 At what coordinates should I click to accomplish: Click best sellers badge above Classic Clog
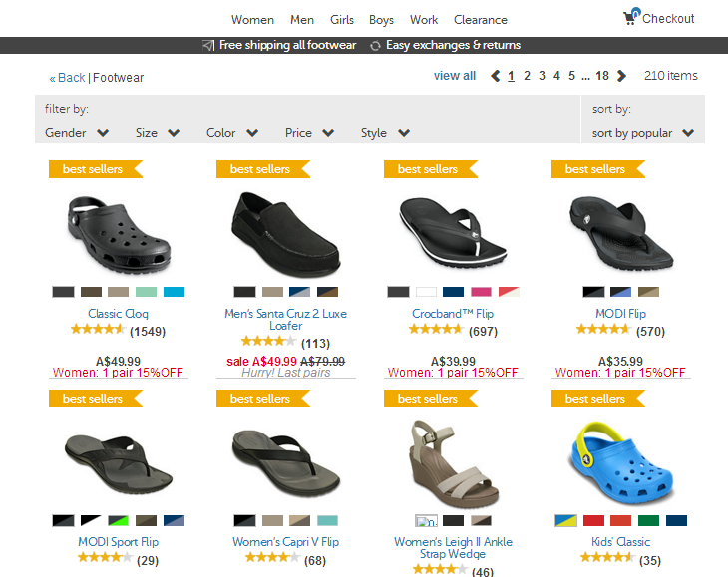click(95, 169)
